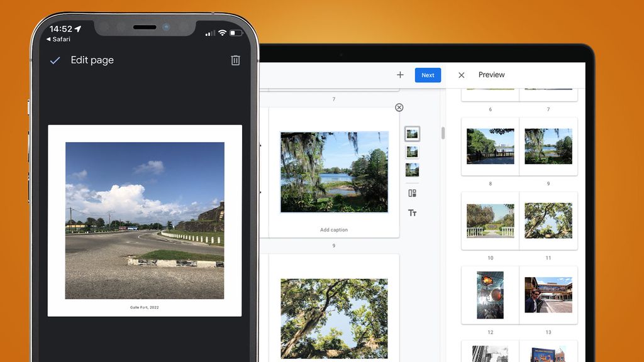Select the second layout variant thumbnail
The width and height of the screenshot is (644, 362).
pyautogui.click(x=412, y=151)
